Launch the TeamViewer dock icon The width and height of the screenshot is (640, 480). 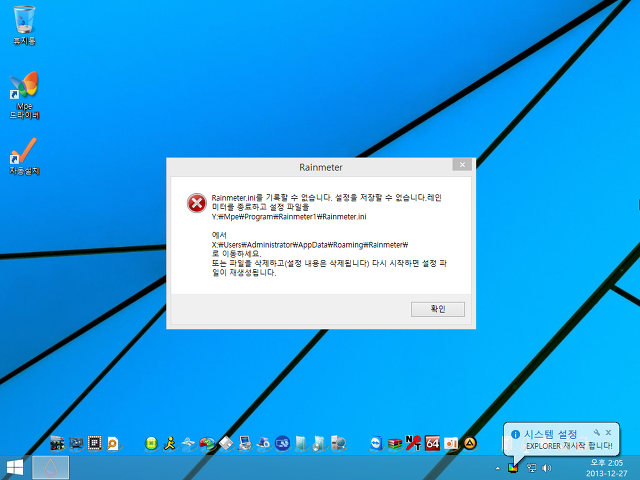coord(376,443)
